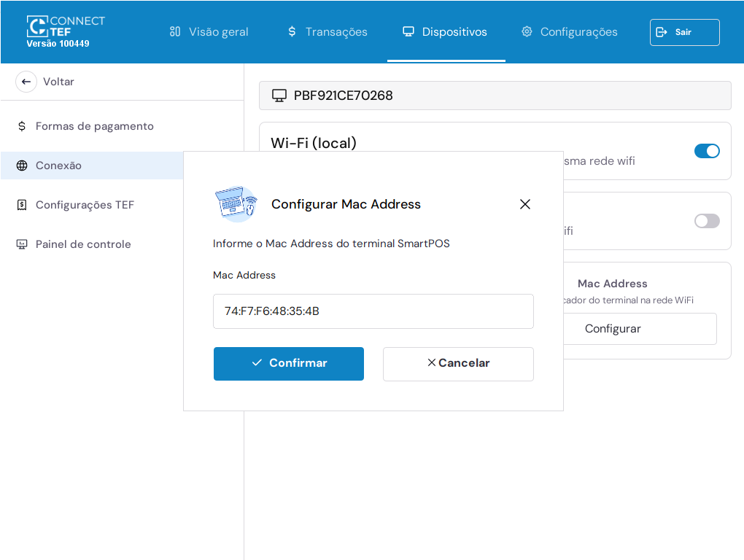Switch to the Transações tab

pos(327,32)
